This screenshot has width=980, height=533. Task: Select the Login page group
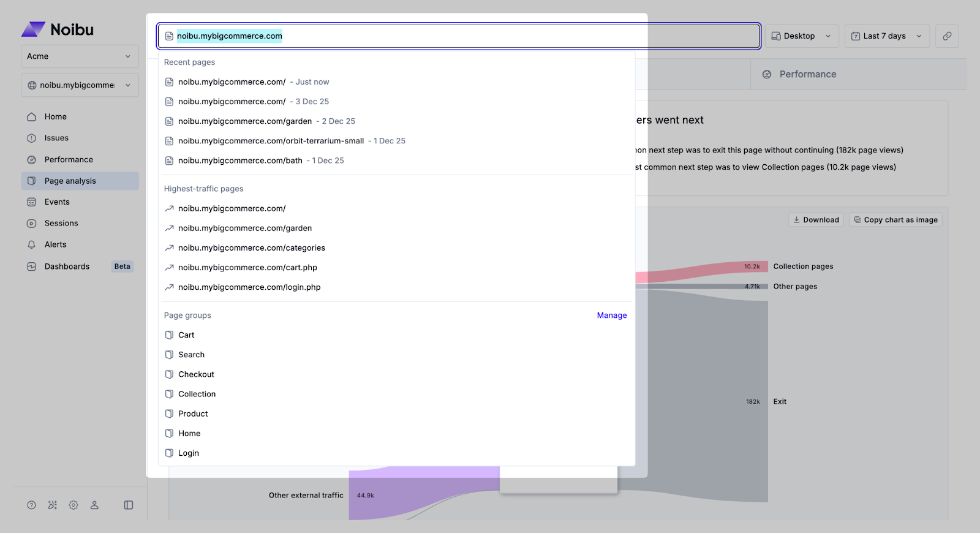click(x=397, y=453)
